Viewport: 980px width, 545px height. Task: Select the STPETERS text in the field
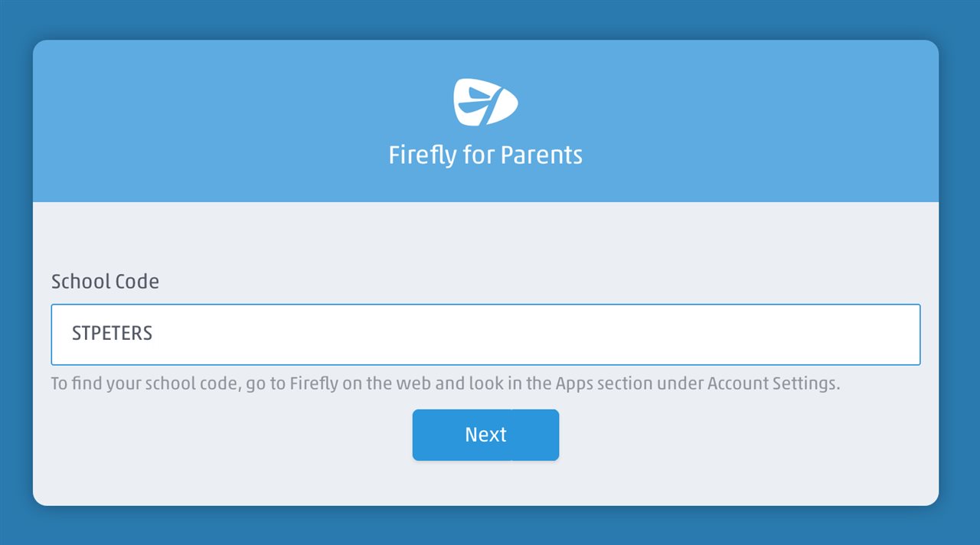112,334
